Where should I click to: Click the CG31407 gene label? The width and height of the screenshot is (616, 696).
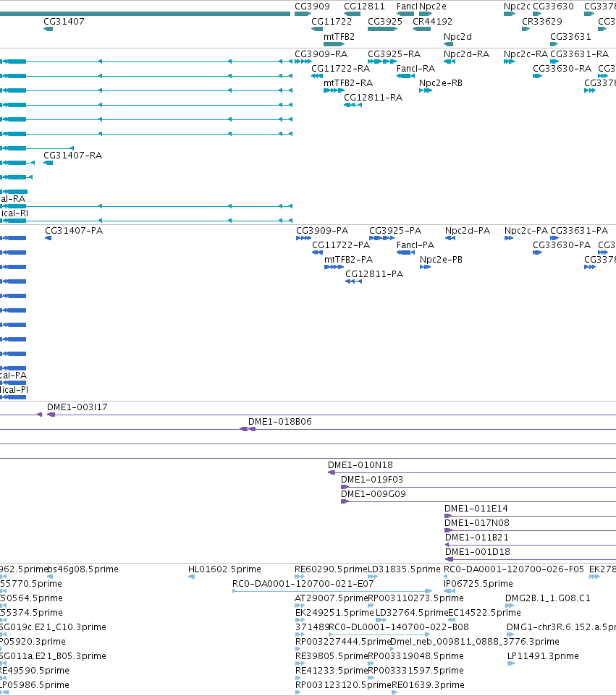click(64, 21)
